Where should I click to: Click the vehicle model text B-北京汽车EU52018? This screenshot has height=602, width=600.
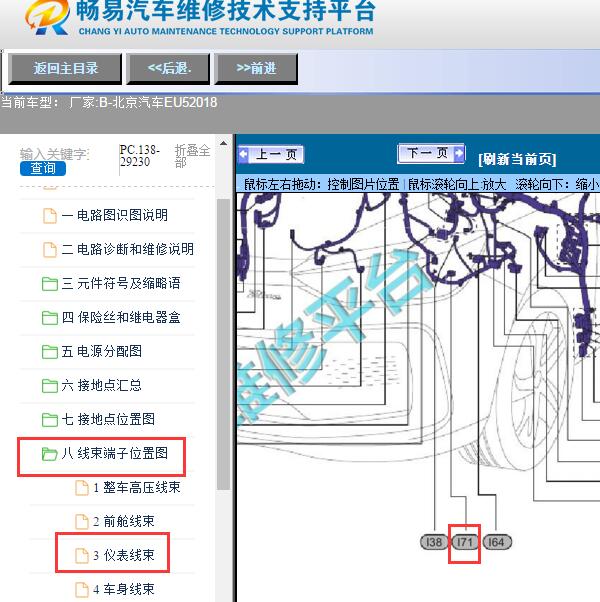coord(158,103)
